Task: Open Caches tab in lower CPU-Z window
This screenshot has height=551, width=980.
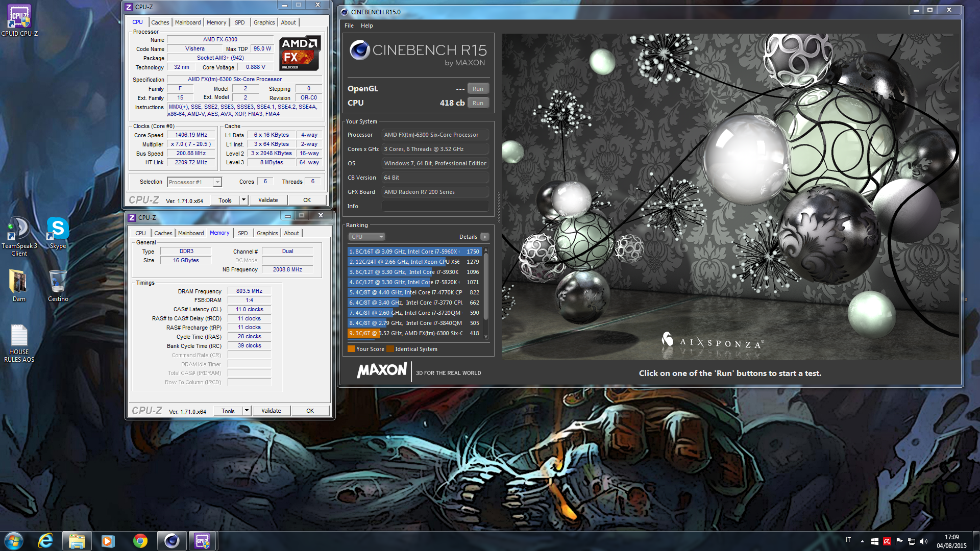Action: [163, 233]
